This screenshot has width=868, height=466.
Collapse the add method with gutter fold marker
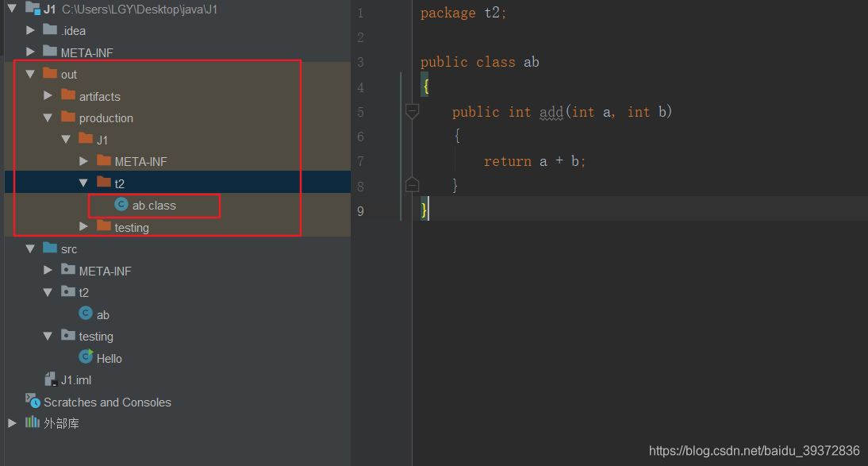pyautogui.click(x=412, y=112)
